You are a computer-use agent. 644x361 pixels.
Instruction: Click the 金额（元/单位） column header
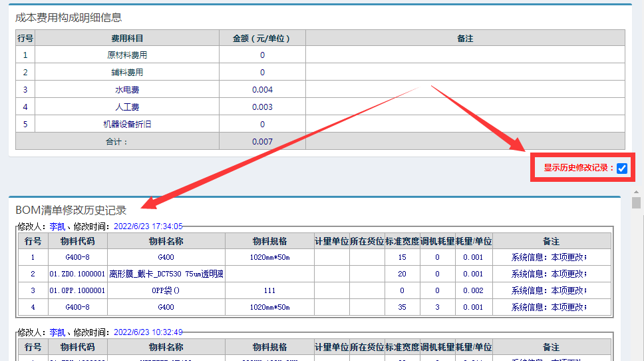coord(262,39)
